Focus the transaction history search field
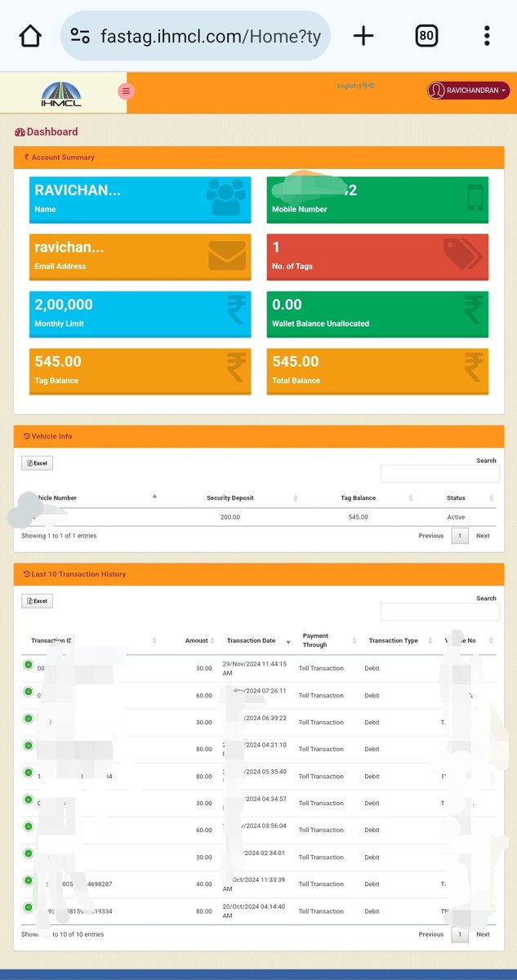The height and width of the screenshot is (980, 517). click(439, 612)
